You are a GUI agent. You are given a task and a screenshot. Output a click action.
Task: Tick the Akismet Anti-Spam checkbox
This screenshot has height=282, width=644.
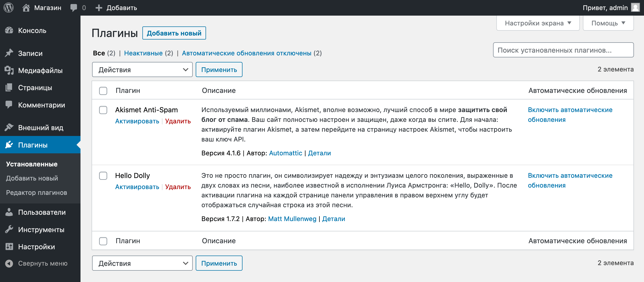[x=103, y=110]
